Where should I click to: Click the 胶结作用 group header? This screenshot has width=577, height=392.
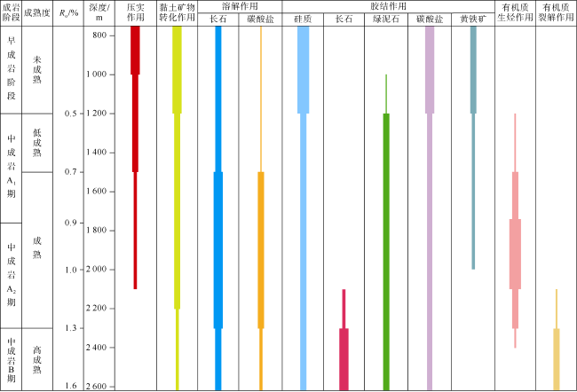pos(388,6)
